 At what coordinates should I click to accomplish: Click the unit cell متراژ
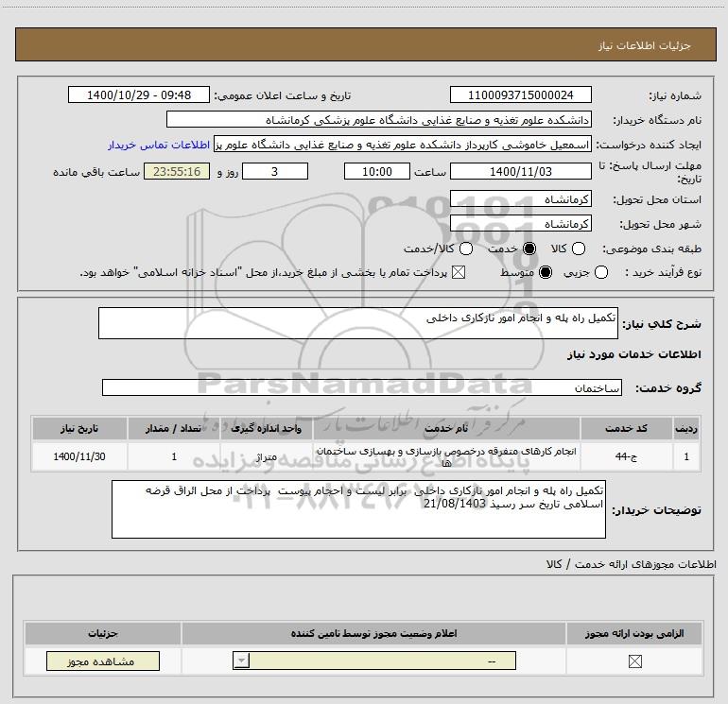point(266,456)
